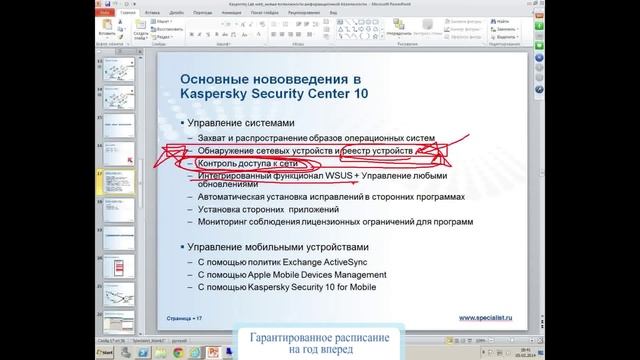Click the Восстановить reset button
Screen dimensions: 640x360
point(167,29)
